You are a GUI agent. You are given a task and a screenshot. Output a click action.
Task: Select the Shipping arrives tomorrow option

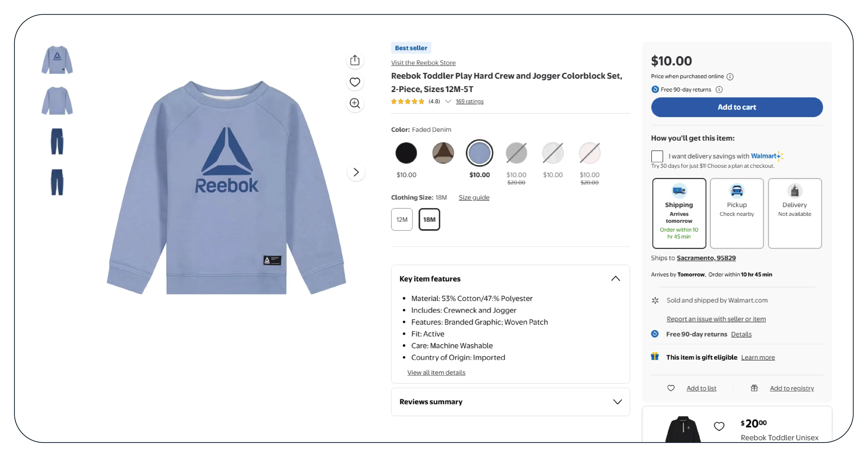pyautogui.click(x=679, y=213)
